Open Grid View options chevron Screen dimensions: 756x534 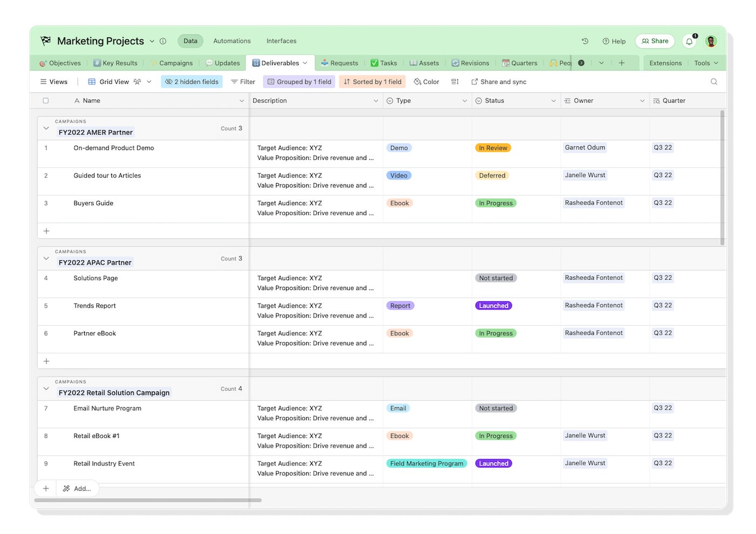point(149,82)
